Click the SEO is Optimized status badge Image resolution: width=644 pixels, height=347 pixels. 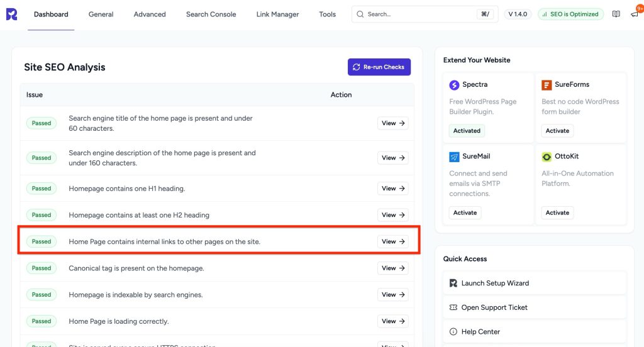[570, 14]
